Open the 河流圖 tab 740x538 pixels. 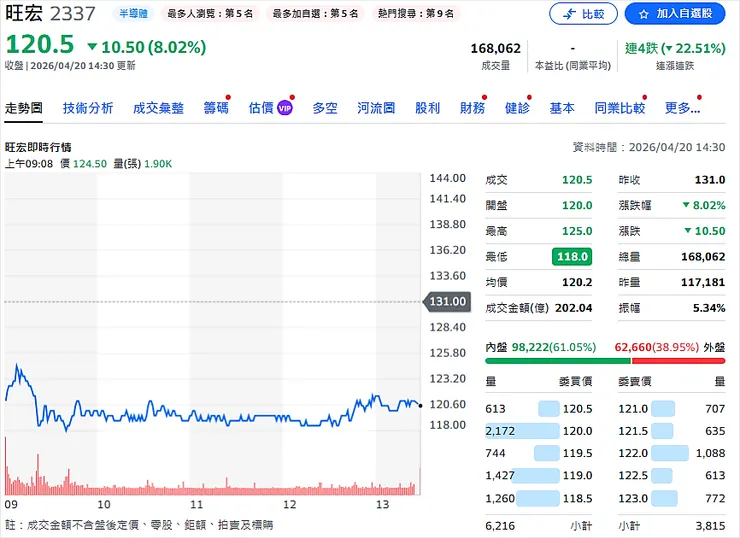click(376, 108)
